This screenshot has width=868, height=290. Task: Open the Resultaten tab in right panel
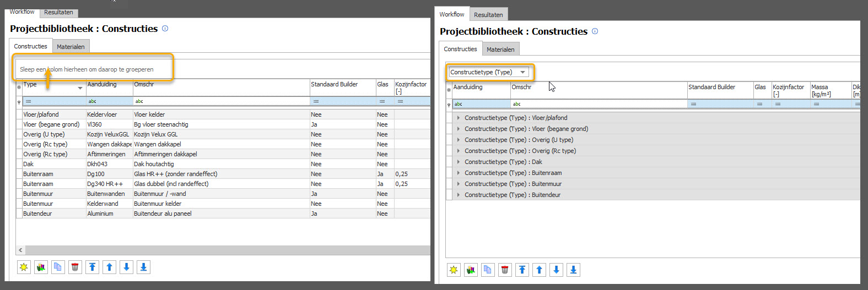click(488, 15)
